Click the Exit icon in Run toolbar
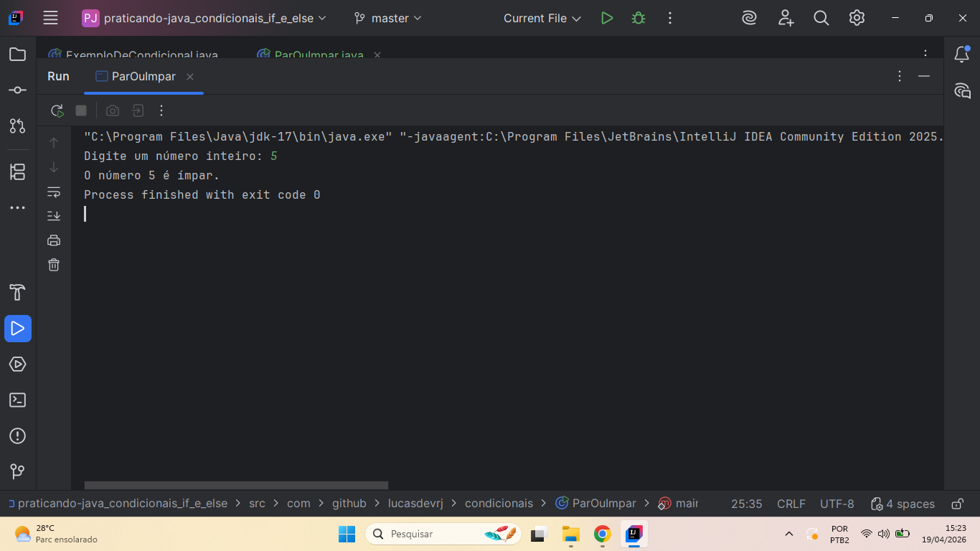Screen dimensions: 980x551 pos(137,110)
